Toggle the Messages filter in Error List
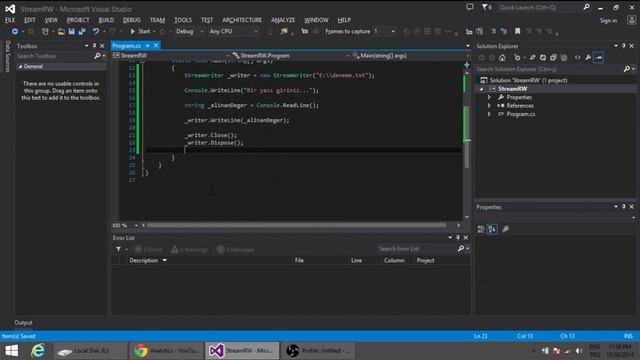640x360 pixels. pos(236,249)
